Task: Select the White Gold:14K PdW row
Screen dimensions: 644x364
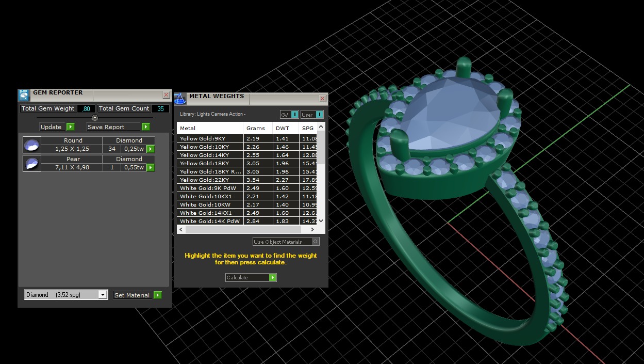Action: coord(247,221)
